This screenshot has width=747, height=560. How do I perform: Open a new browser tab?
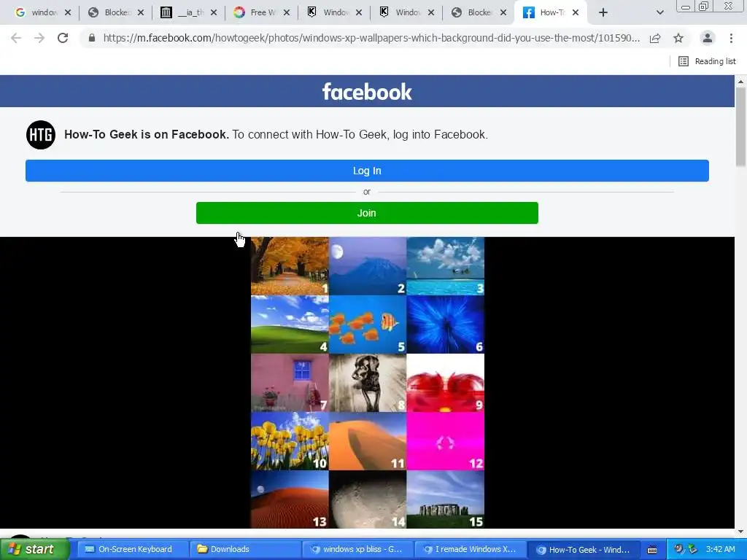(x=603, y=13)
